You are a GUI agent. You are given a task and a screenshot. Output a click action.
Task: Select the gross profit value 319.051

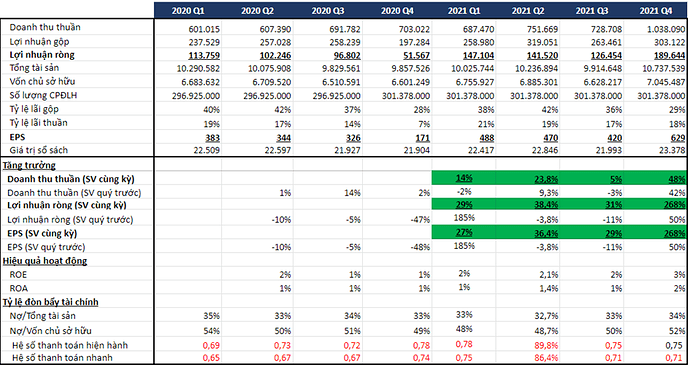(542, 43)
